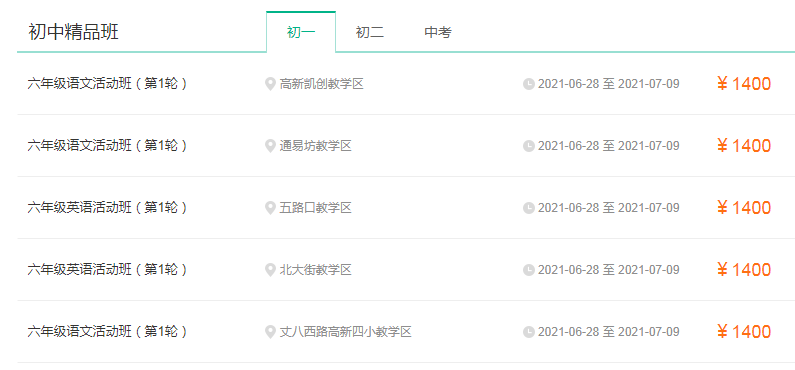Click clock icon in the 北大街教学区 row
This screenshot has width=795, height=370.
coord(529,270)
